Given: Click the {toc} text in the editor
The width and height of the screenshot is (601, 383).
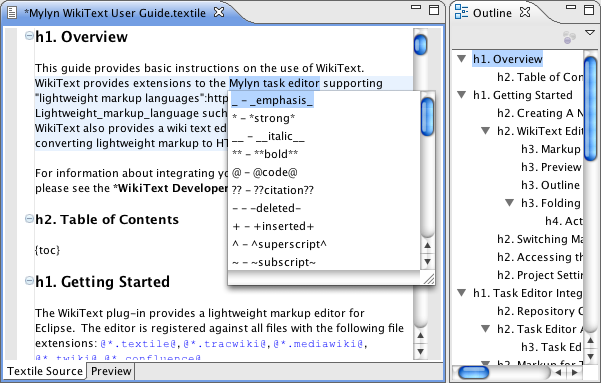Looking at the screenshot, I should pyautogui.click(x=48, y=250).
